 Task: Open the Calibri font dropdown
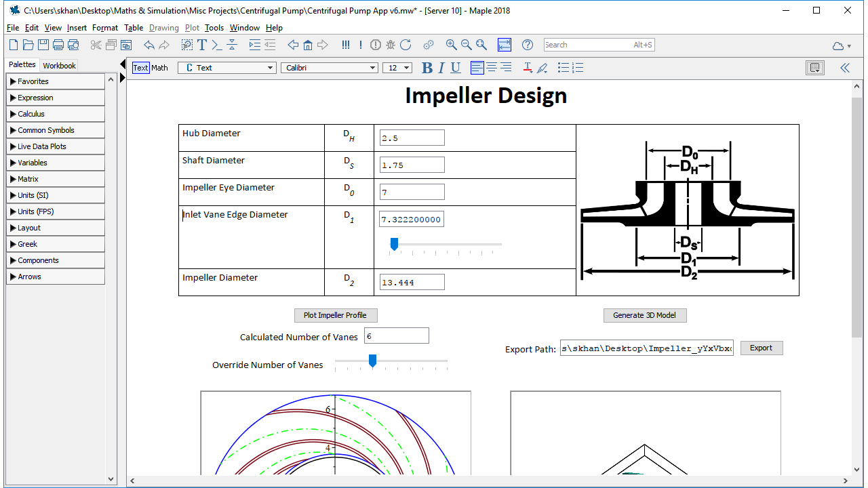point(329,68)
